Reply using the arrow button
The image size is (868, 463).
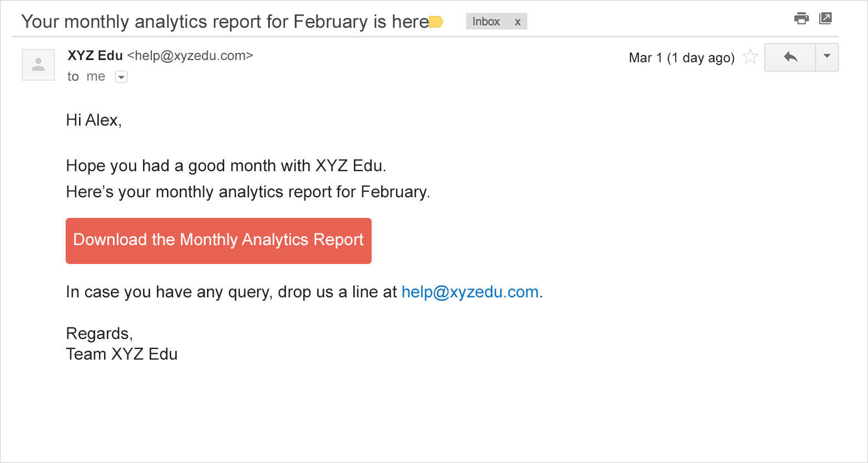790,57
